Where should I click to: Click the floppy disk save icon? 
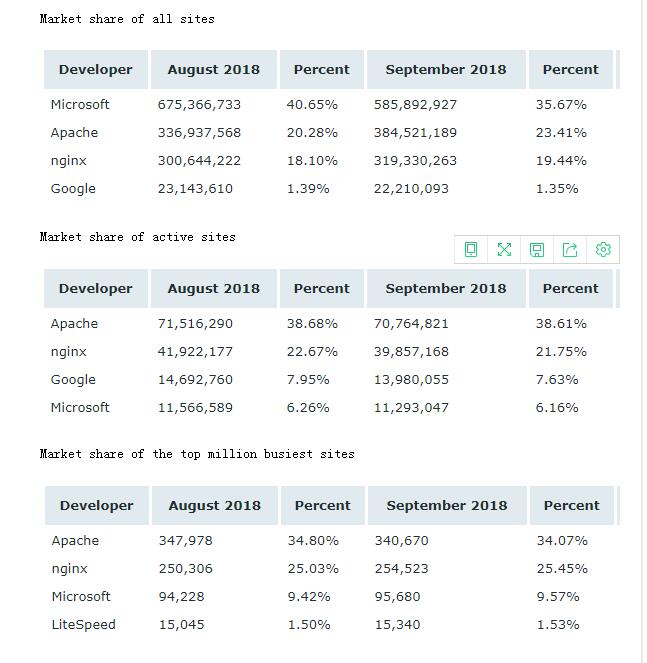click(537, 249)
